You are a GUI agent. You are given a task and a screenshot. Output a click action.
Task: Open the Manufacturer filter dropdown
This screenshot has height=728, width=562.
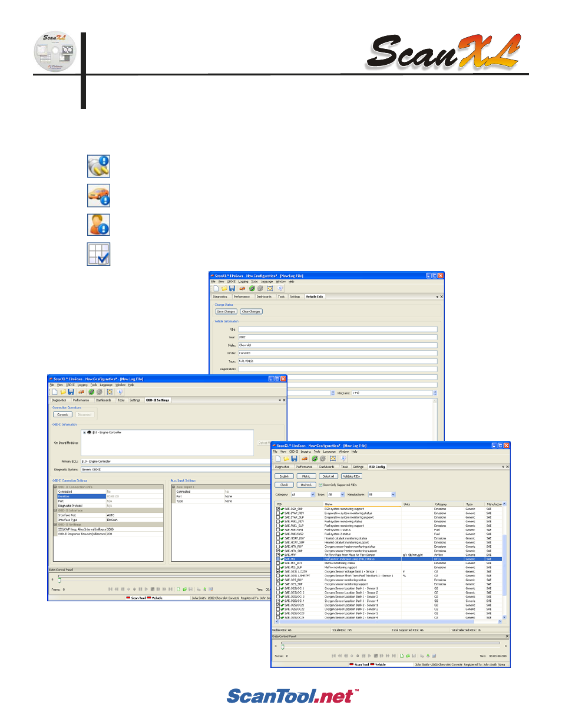tap(393, 495)
